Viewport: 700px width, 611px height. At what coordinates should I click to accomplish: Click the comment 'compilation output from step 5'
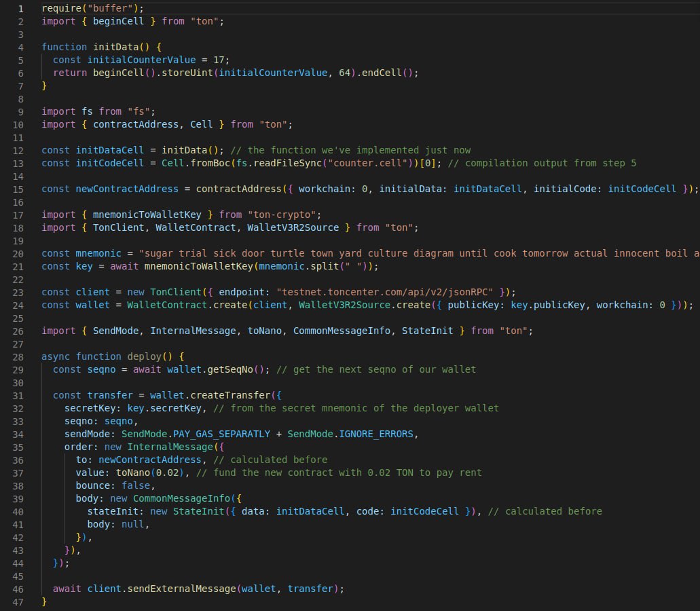(551, 164)
